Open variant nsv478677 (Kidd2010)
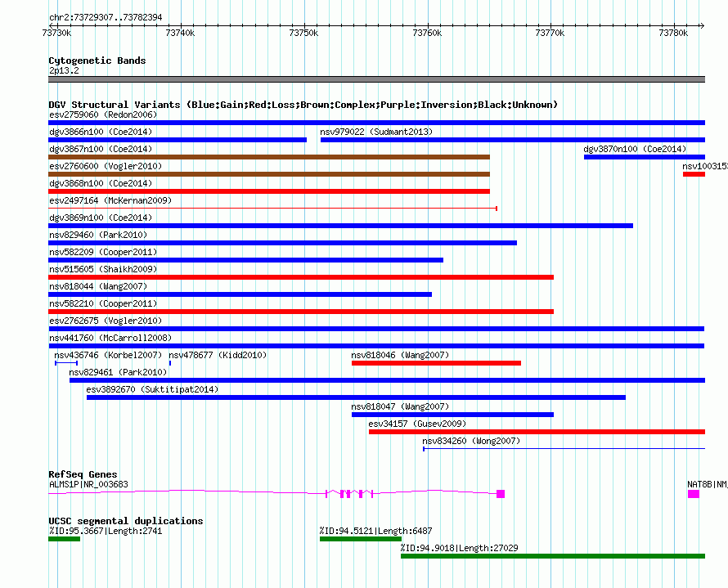The width and height of the screenshot is (728, 588). (x=218, y=355)
